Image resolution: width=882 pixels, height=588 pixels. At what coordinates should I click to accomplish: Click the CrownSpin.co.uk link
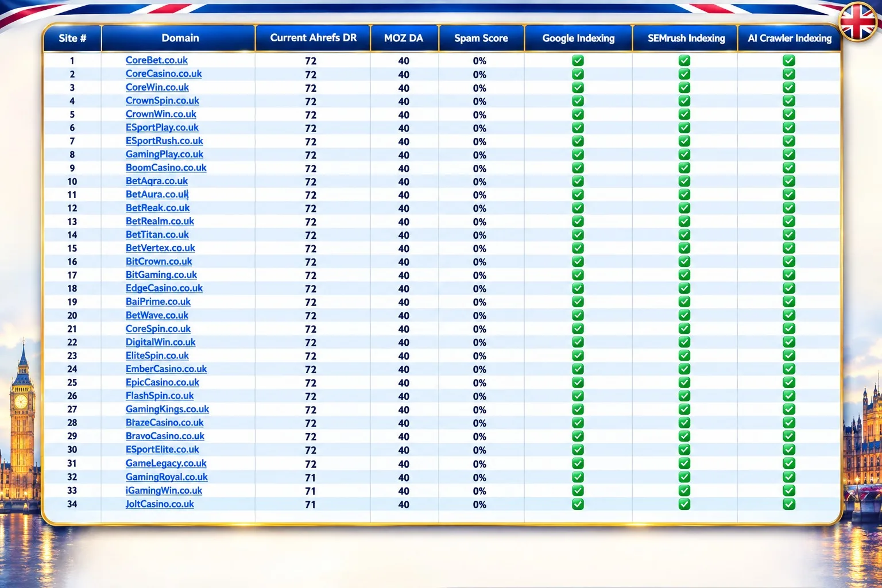[x=163, y=100]
